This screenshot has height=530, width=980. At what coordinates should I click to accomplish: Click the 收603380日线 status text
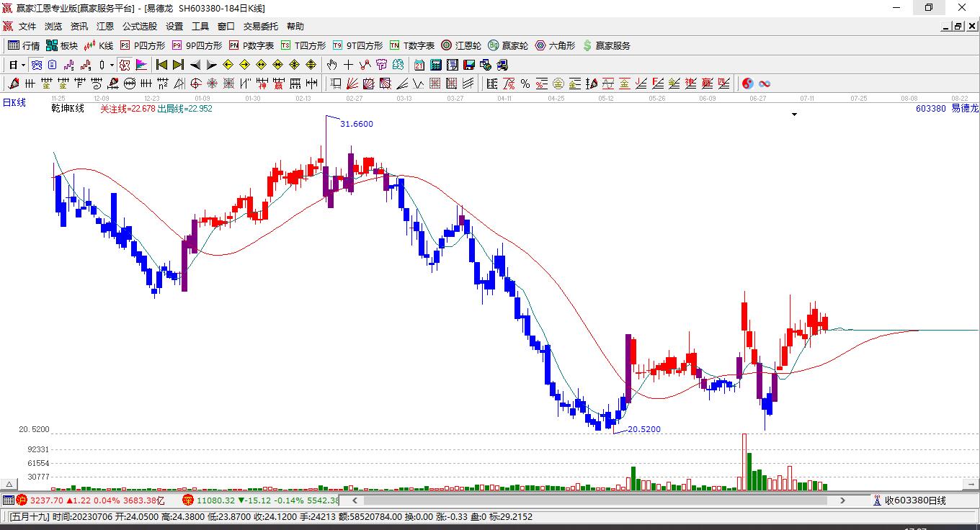click(915, 500)
